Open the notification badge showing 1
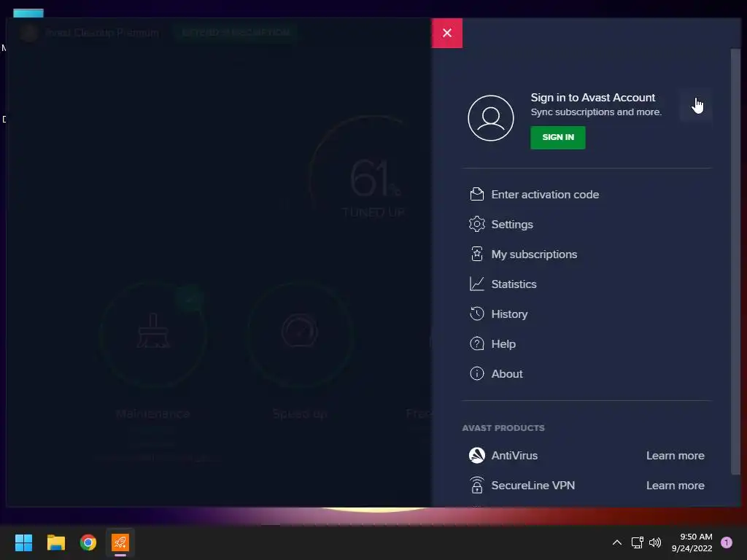The height and width of the screenshot is (560, 747). point(727,542)
